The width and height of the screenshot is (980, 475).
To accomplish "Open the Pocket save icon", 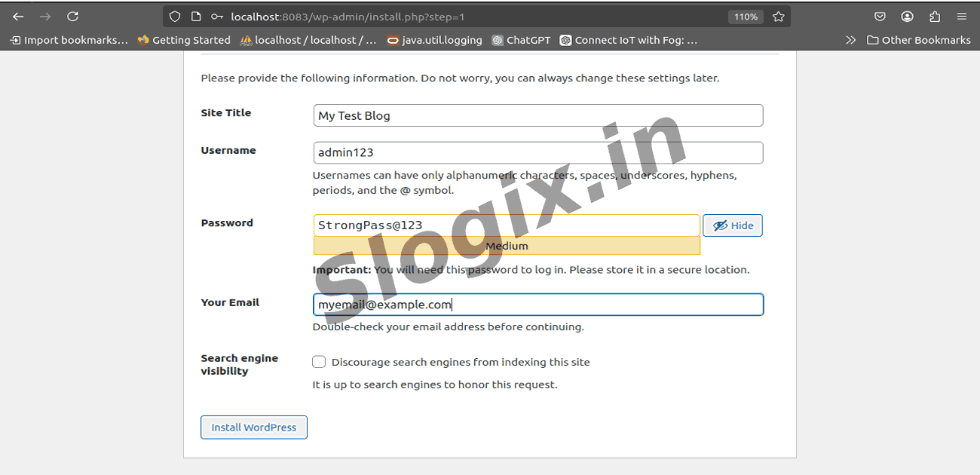I will 880,17.
